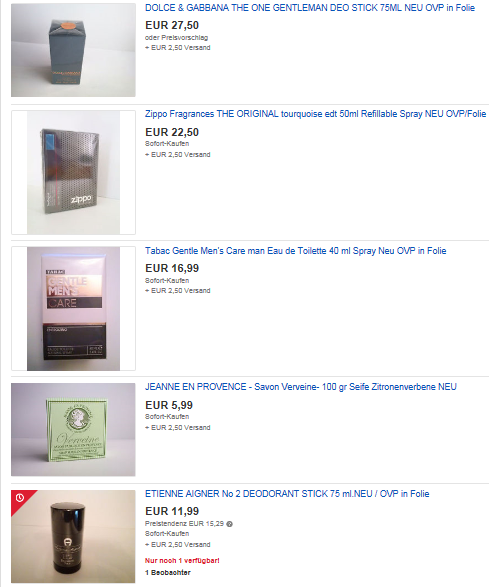Screen dimensions: 489x587
Task: Click the Preistendenz help question mark icon
Action: pos(230,524)
